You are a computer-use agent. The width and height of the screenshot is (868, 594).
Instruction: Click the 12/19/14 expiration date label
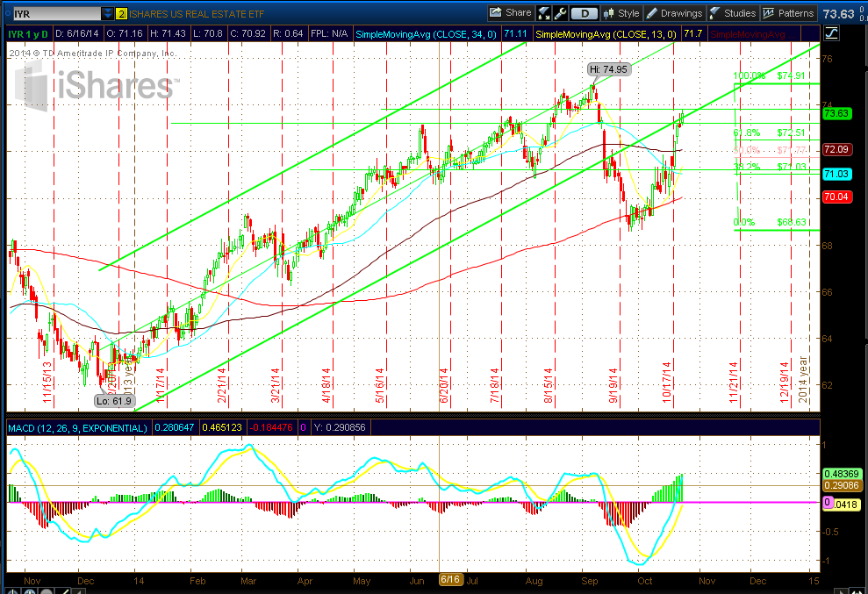click(785, 383)
